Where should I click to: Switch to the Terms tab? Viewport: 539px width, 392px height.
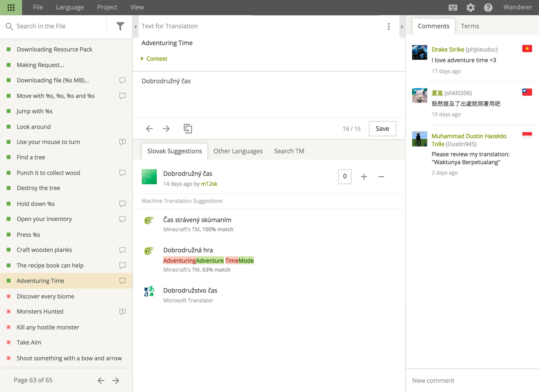tap(470, 26)
